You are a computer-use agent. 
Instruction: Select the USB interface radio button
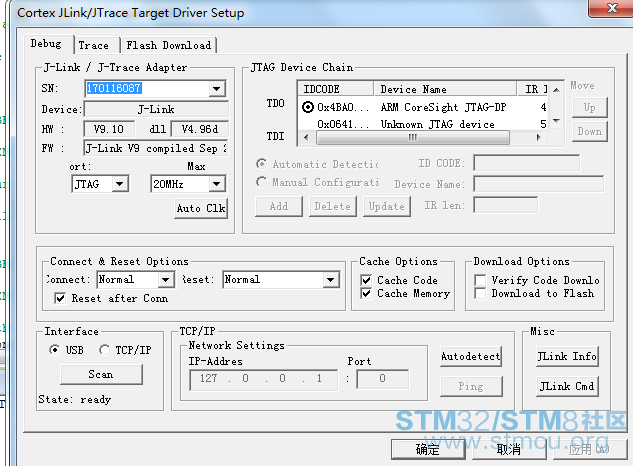[x=54, y=349]
